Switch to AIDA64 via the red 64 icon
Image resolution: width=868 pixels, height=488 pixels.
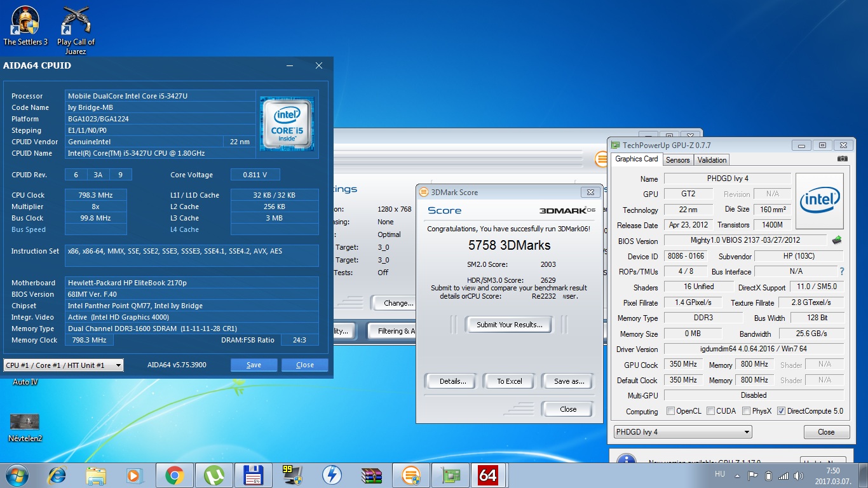tap(488, 475)
